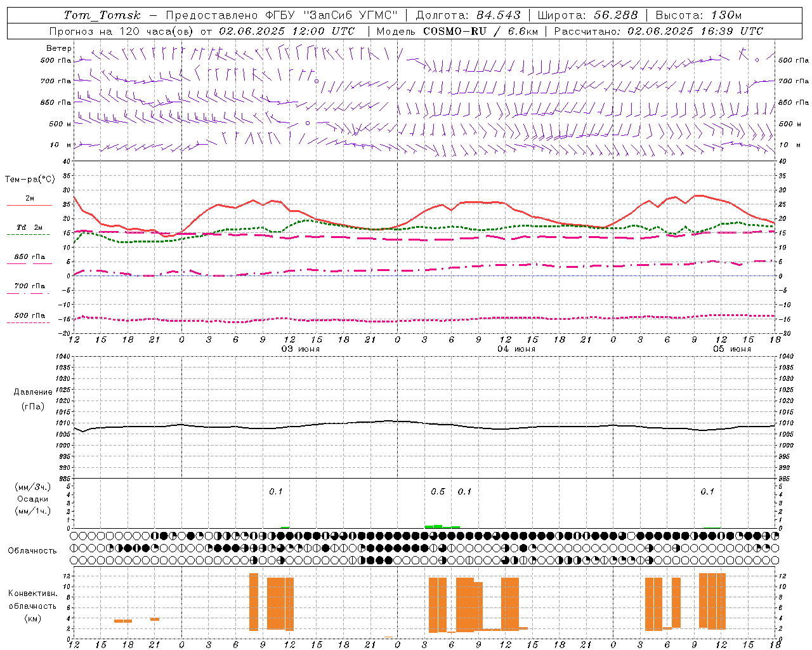Click the 05 июня date label
Screen dimensions: 812x650
(732, 349)
